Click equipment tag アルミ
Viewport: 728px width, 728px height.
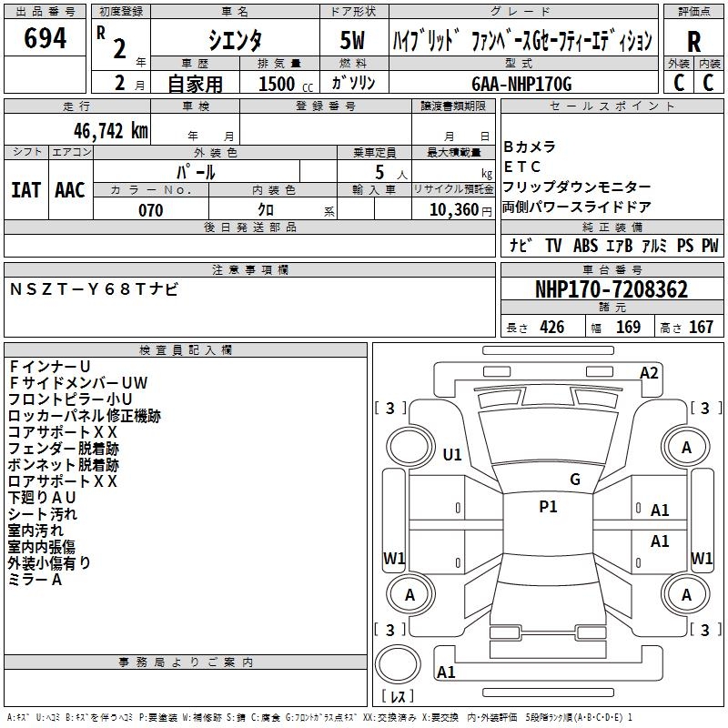(653, 246)
